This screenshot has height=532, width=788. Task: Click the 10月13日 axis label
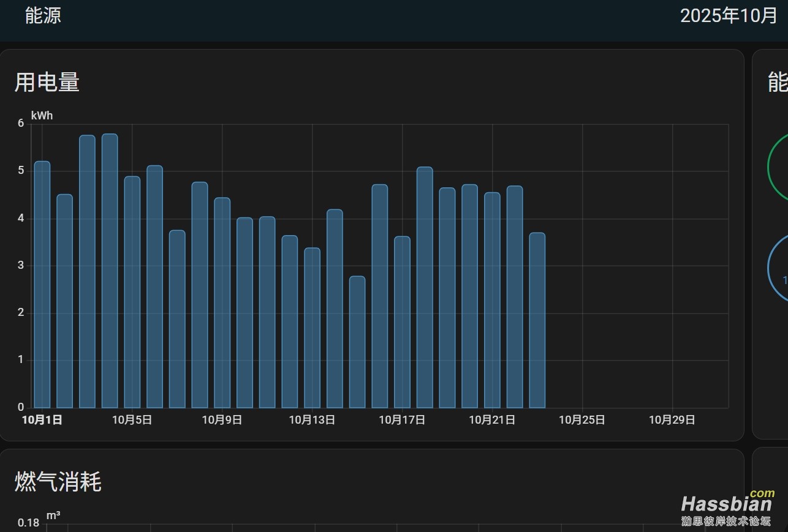click(x=312, y=420)
